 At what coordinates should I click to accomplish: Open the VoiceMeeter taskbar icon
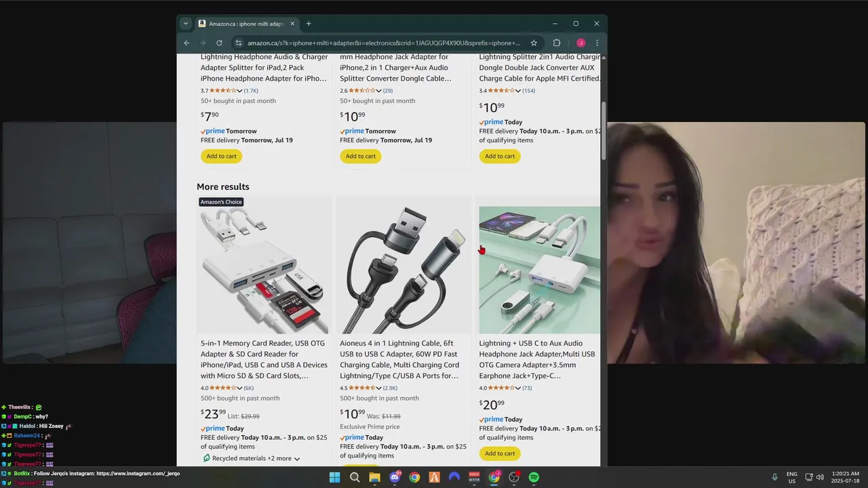click(474, 477)
